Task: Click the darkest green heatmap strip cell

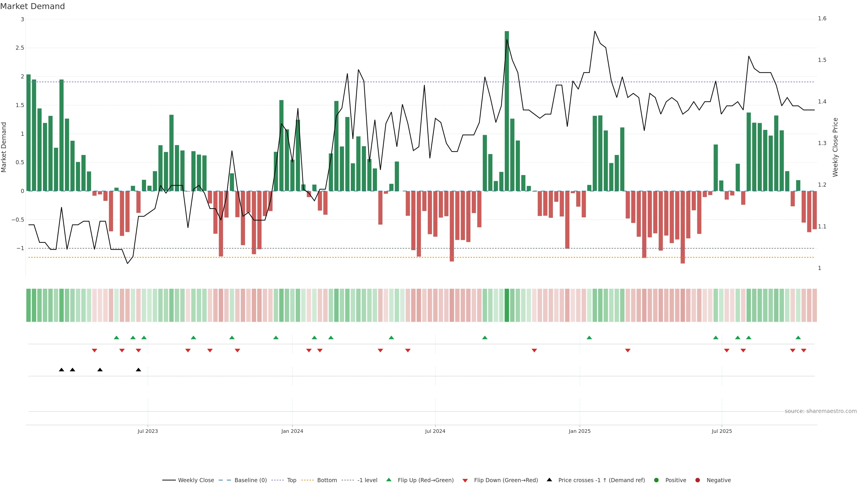Action: 507,305
